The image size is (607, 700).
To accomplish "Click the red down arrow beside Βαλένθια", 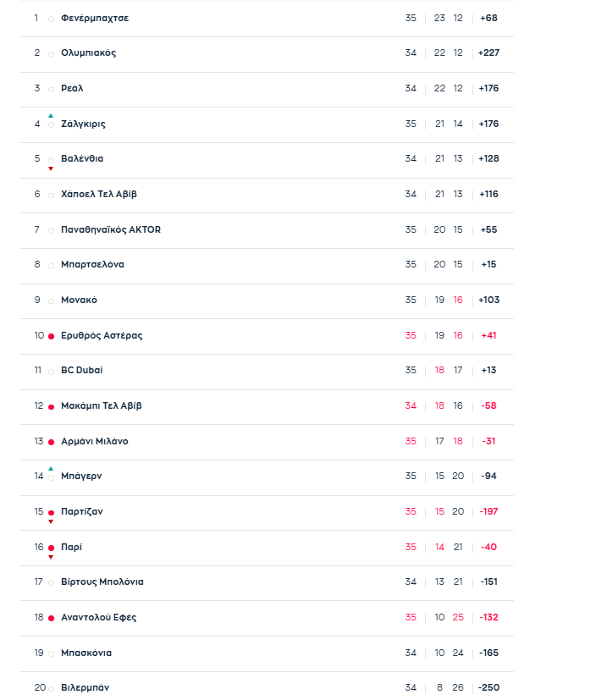I will [51, 168].
